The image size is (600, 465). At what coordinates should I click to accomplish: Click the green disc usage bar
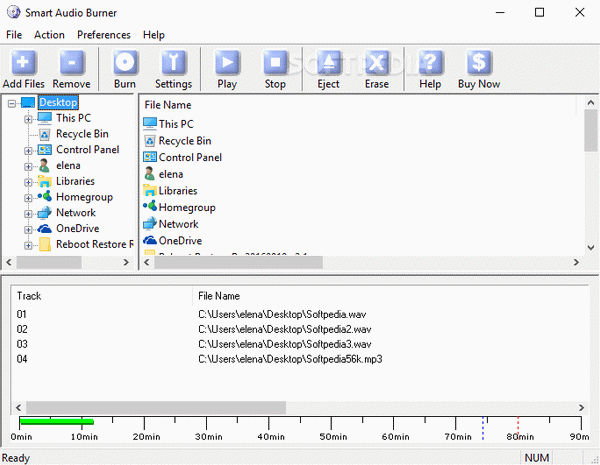pos(57,421)
